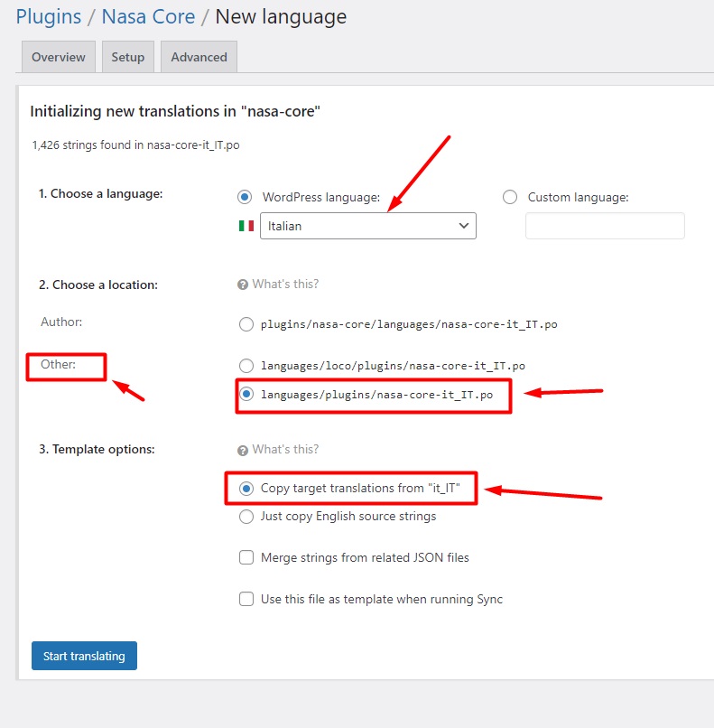
Task: Select Just copy English source strings
Action: (246, 517)
